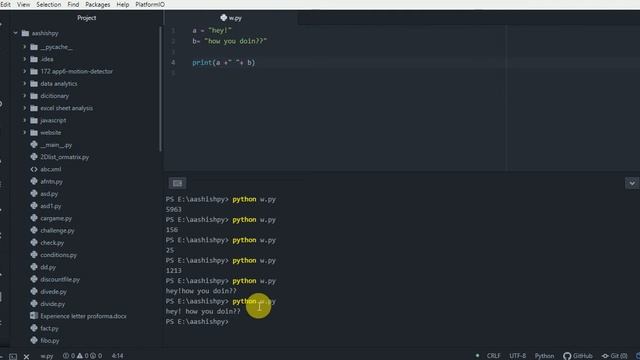Open the GitHub status bar panel

tap(578, 356)
